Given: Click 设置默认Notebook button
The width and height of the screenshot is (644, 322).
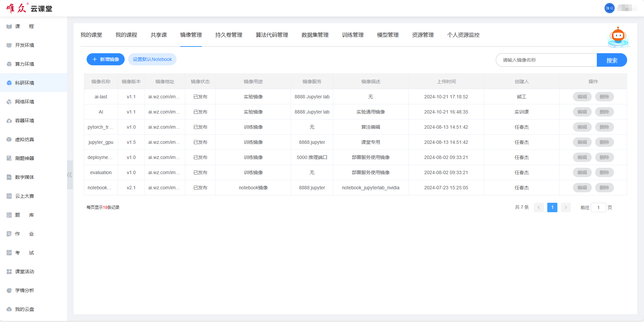Looking at the screenshot, I should (x=152, y=59).
